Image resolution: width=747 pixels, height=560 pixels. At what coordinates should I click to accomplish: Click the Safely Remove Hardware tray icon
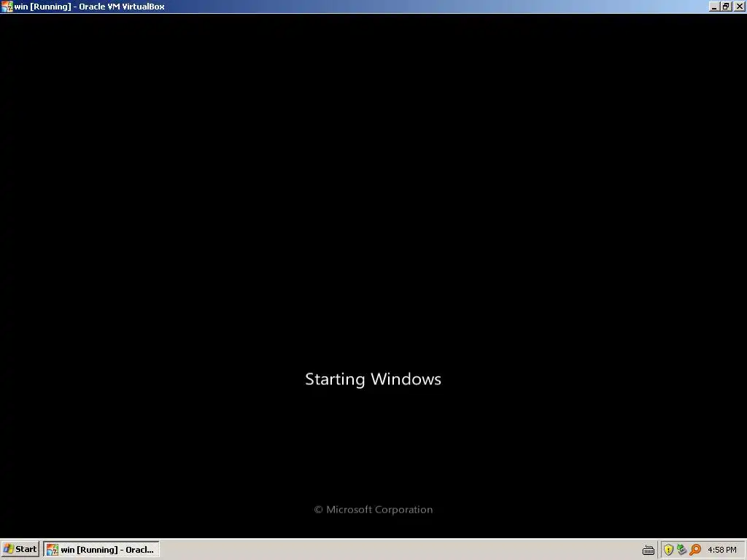pyautogui.click(x=682, y=550)
